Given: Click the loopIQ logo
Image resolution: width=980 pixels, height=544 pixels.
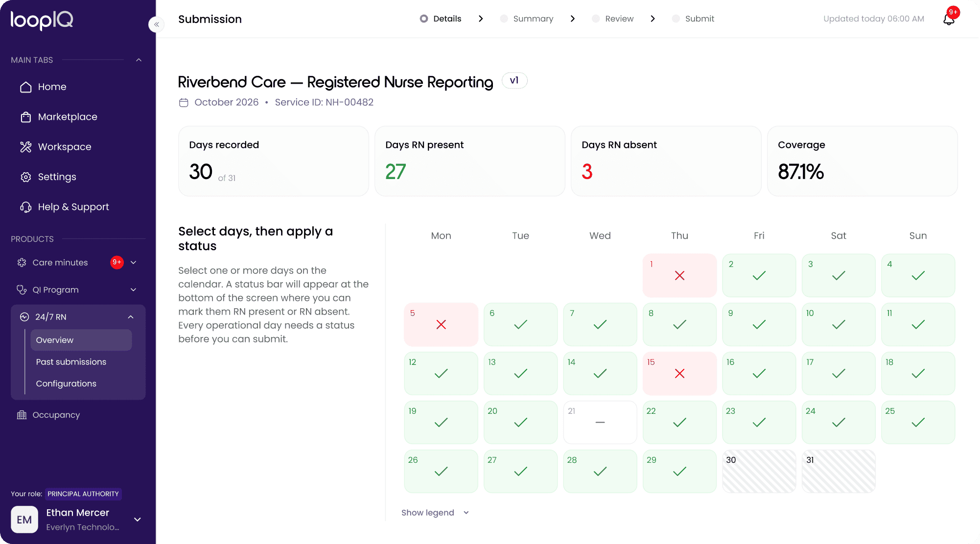Looking at the screenshot, I should click(x=42, y=21).
